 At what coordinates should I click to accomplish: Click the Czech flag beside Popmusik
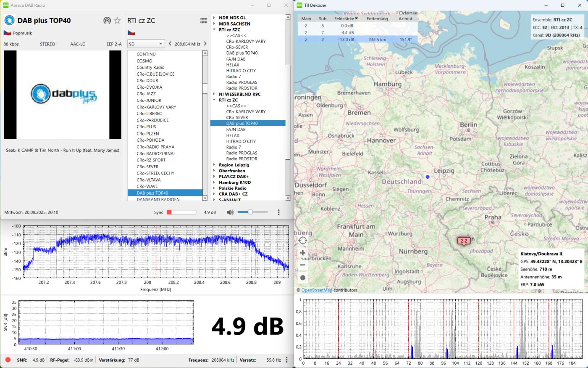(7, 33)
